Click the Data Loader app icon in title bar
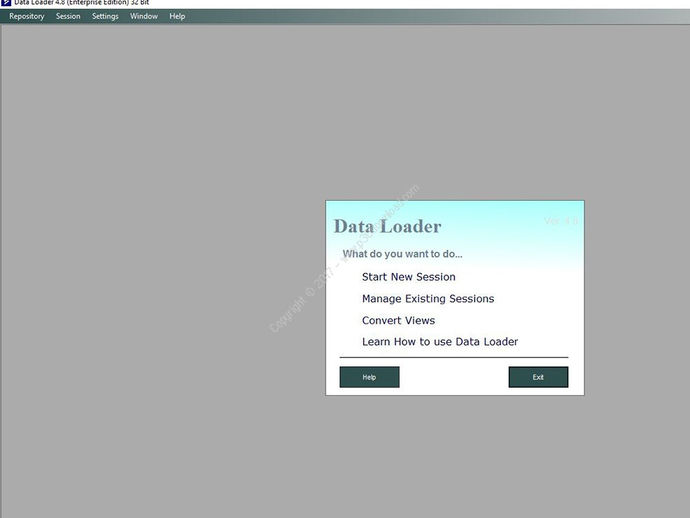The image size is (690, 518). pyautogui.click(x=6, y=3)
